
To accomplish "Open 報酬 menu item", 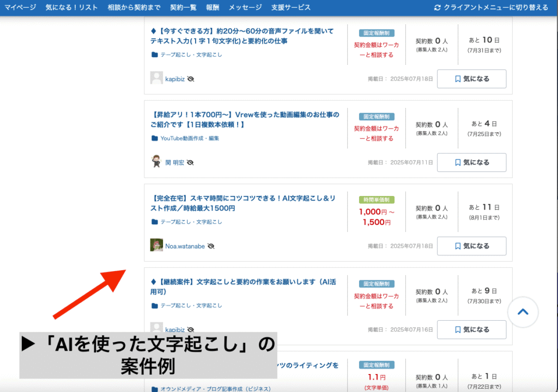I will 213,8.
